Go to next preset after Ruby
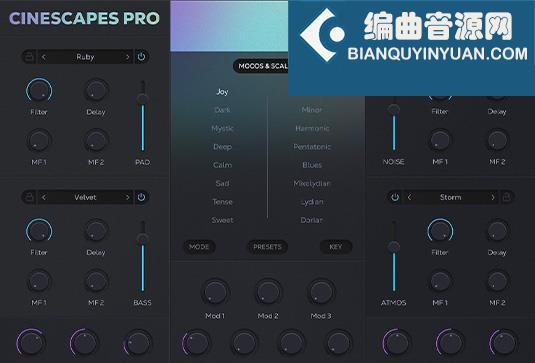The image size is (535, 363). tap(127, 57)
